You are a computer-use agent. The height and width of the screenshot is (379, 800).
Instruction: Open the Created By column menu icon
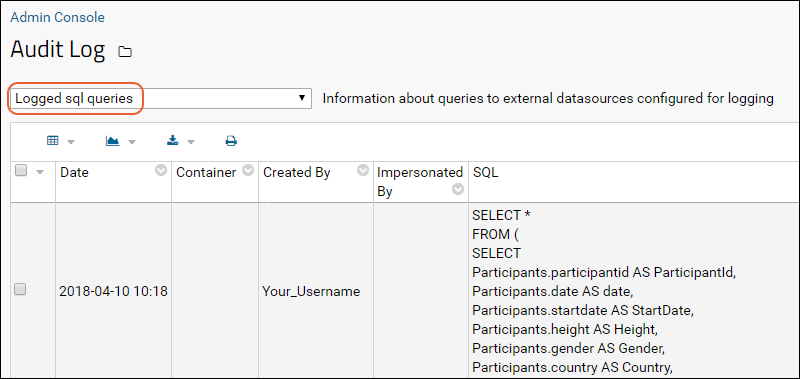click(x=363, y=171)
